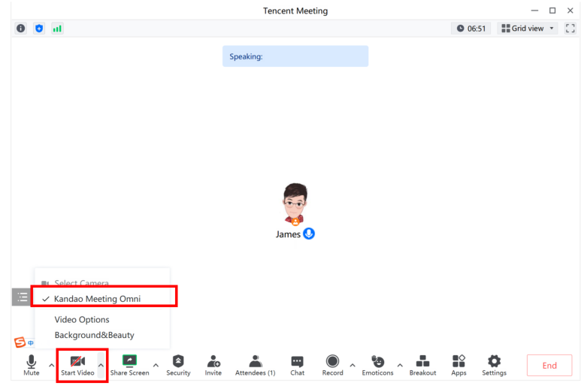
Task: Click the blue security shield icon
Action: coord(39,29)
